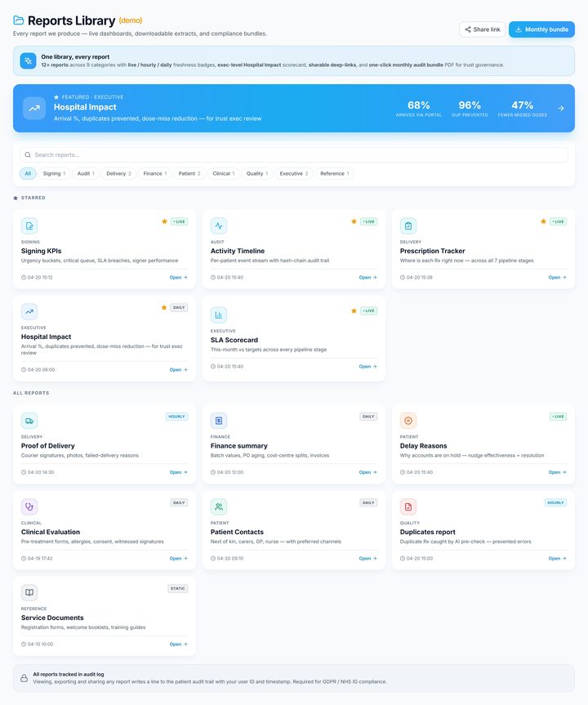The width and height of the screenshot is (588, 705).
Task: Click the Clinical Evaluation title text
Action: click(51, 532)
